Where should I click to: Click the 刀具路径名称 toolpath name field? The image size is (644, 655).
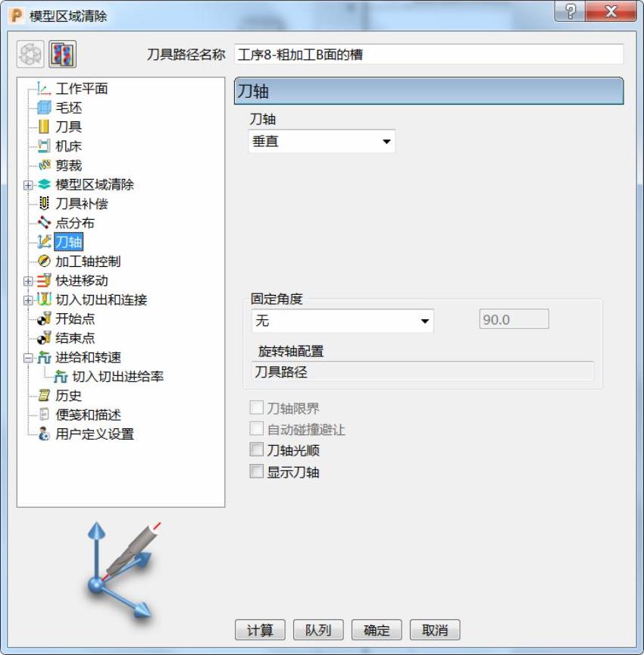[429, 55]
